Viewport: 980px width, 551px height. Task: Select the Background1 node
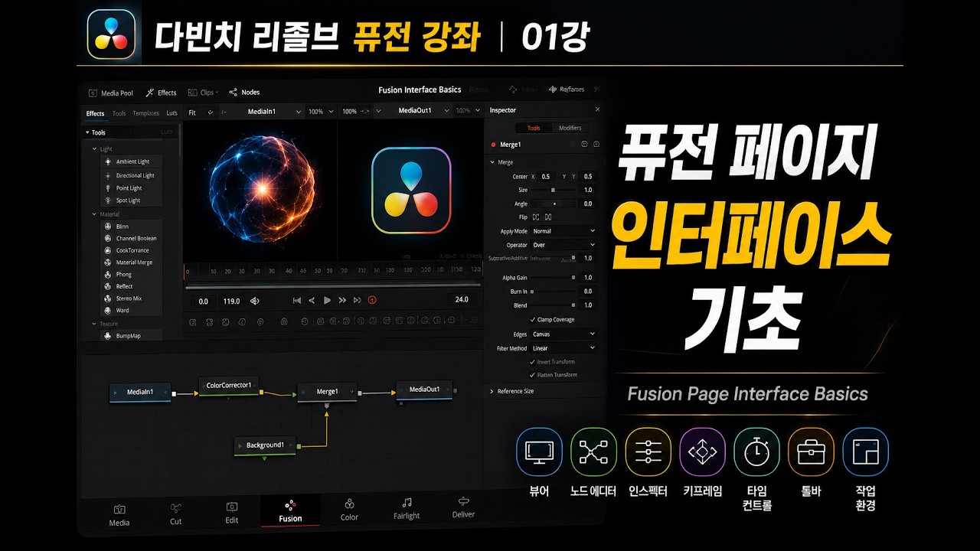click(x=265, y=445)
